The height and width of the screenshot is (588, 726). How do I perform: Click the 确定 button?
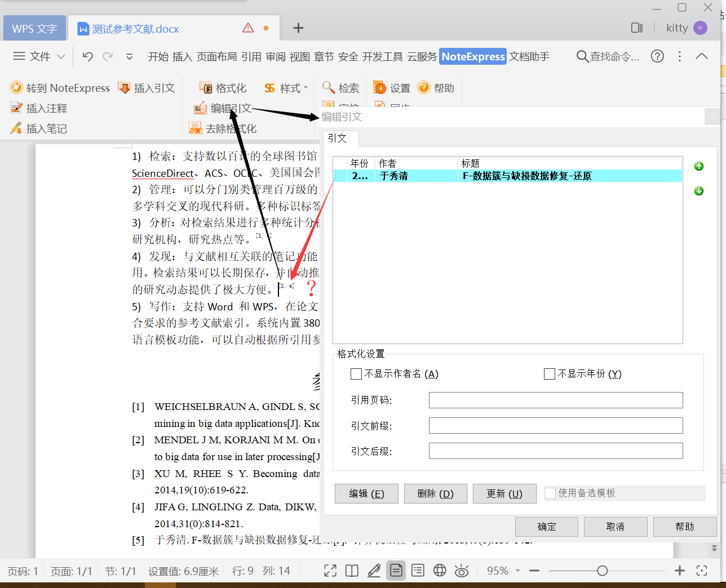coord(547,527)
